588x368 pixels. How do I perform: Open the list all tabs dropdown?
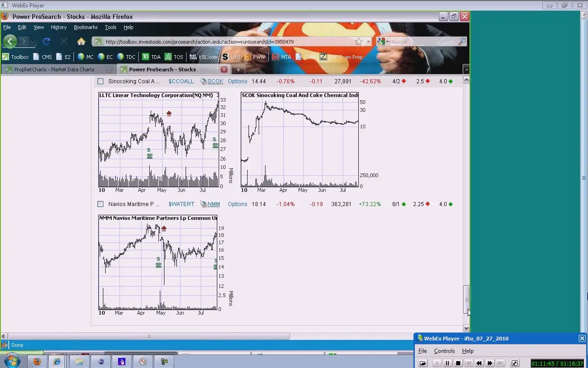[x=466, y=69]
